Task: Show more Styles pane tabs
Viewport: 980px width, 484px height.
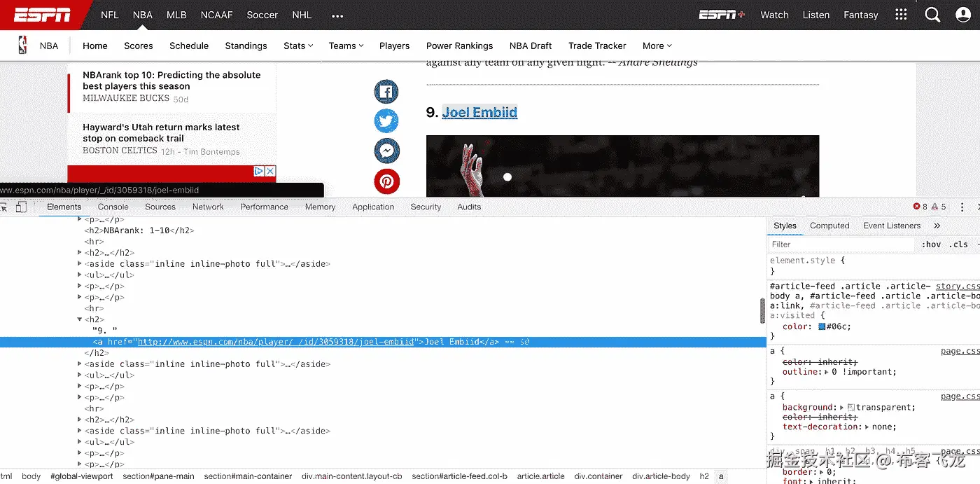Action: (937, 226)
